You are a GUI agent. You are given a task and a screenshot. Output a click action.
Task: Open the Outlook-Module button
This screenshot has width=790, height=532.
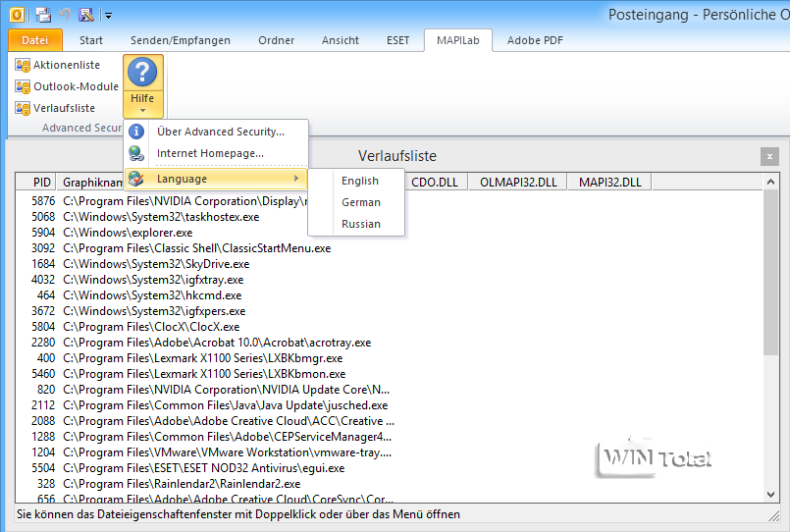click(x=67, y=86)
